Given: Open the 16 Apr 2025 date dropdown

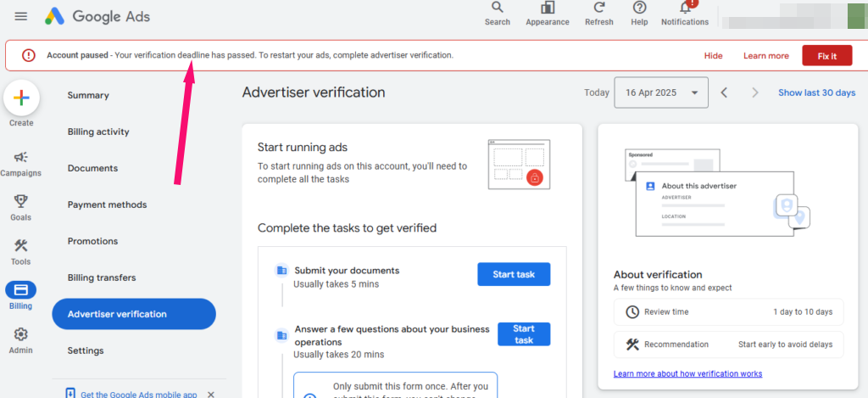Looking at the screenshot, I should [x=661, y=92].
